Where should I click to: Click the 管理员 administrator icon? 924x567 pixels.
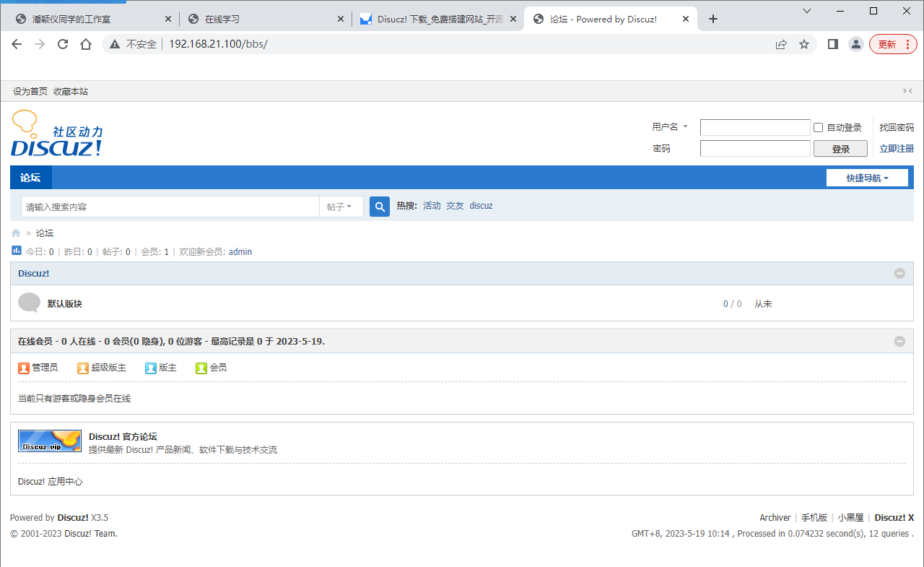(24, 368)
